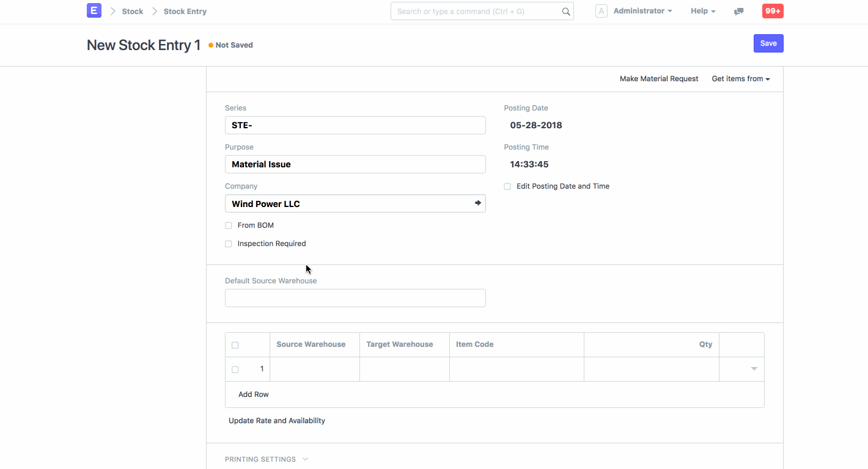Click the New Stock Entry 1 title
This screenshot has width=868, height=469.
click(144, 45)
